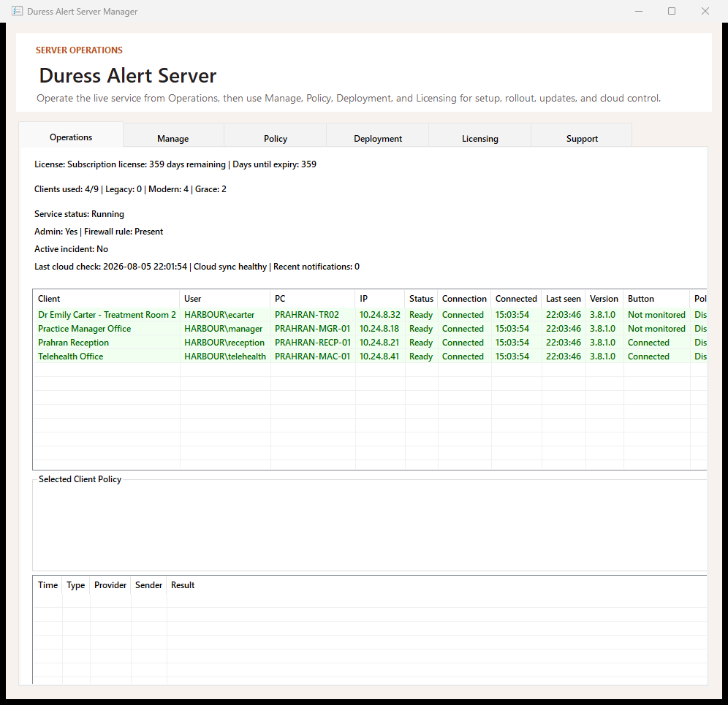Click PC name PRAHRAN-MGR-01

click(312, 329)
